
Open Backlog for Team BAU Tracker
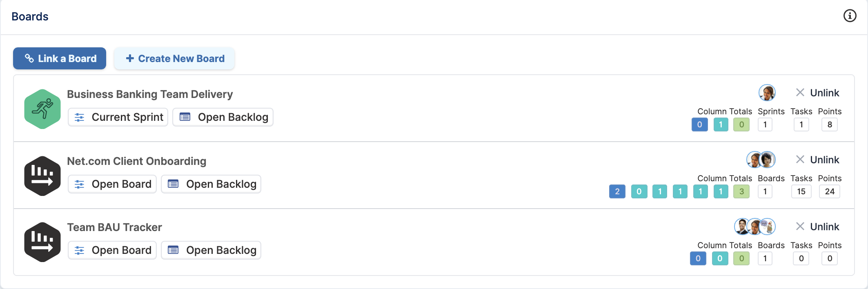point(211,250)
